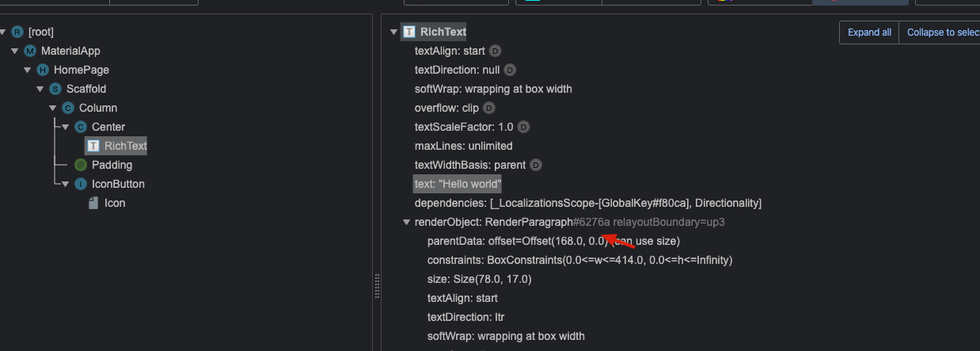Select the Padding node in widget tree
980x351 pixels.
pyautogui.click(x=112, y=165)
